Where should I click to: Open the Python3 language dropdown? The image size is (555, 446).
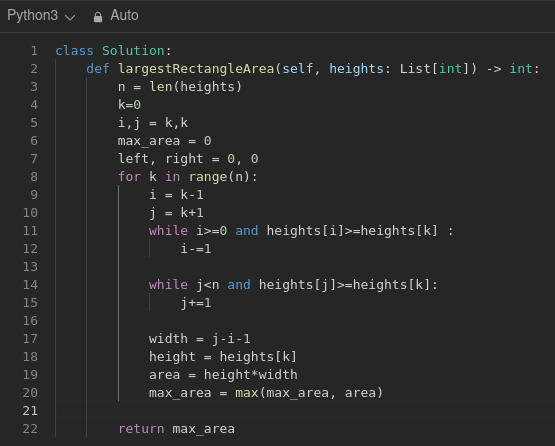(x=41, y=16)
